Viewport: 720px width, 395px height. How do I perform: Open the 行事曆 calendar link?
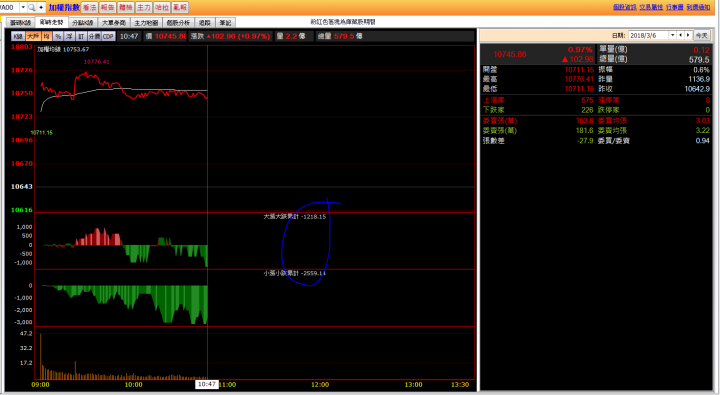pos(675,7)
